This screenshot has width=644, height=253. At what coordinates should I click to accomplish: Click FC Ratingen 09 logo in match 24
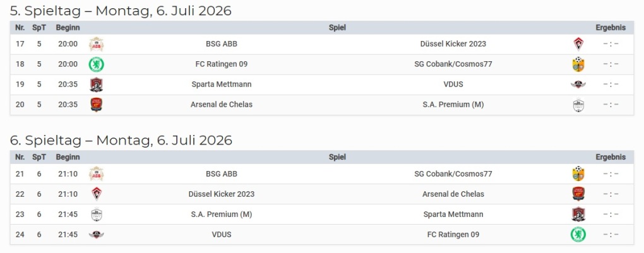578,235
